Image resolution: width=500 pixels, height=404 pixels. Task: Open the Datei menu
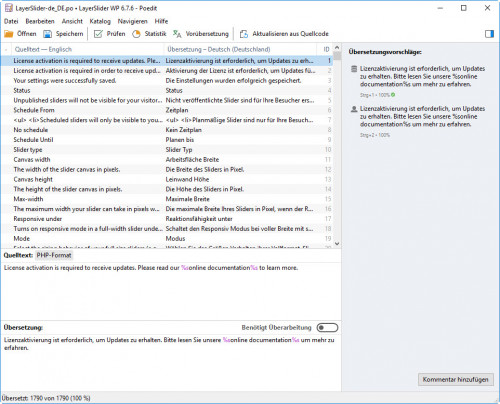point(11,21)
